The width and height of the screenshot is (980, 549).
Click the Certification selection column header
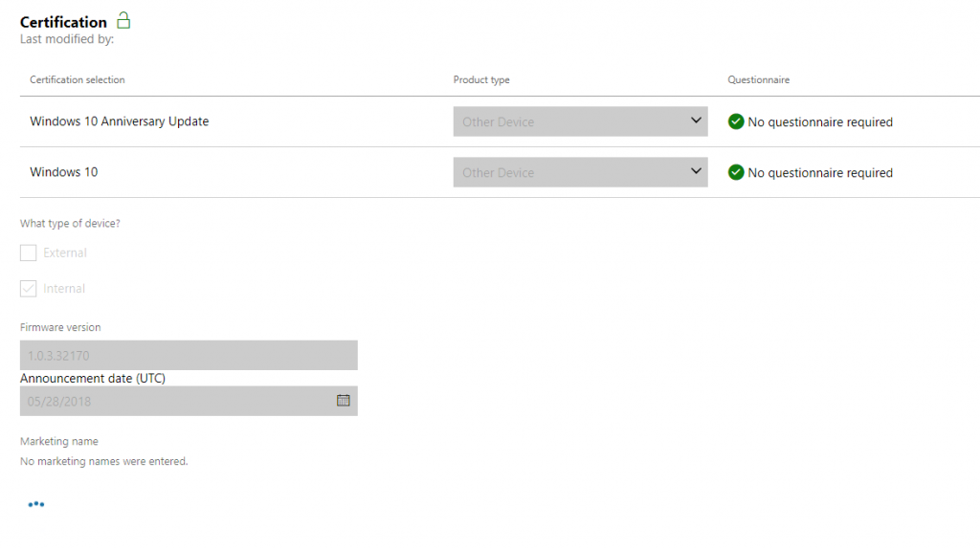tap(78, 80)
